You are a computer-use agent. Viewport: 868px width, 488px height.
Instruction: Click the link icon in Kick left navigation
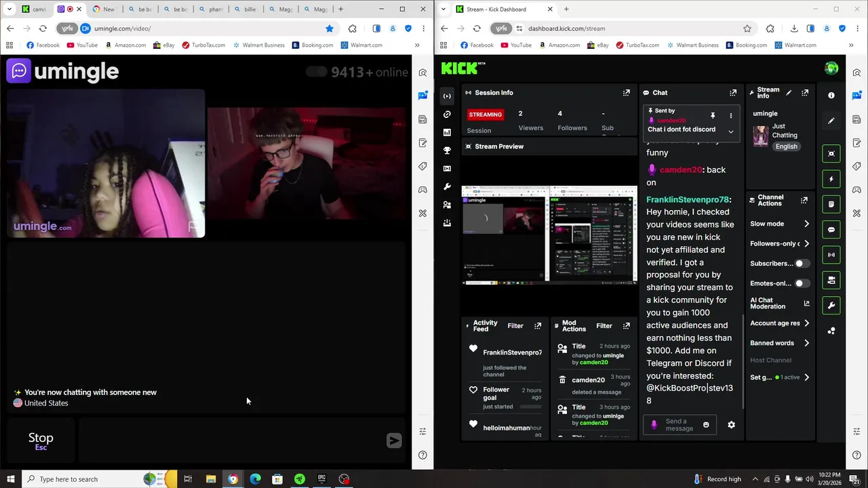(447, 115)
